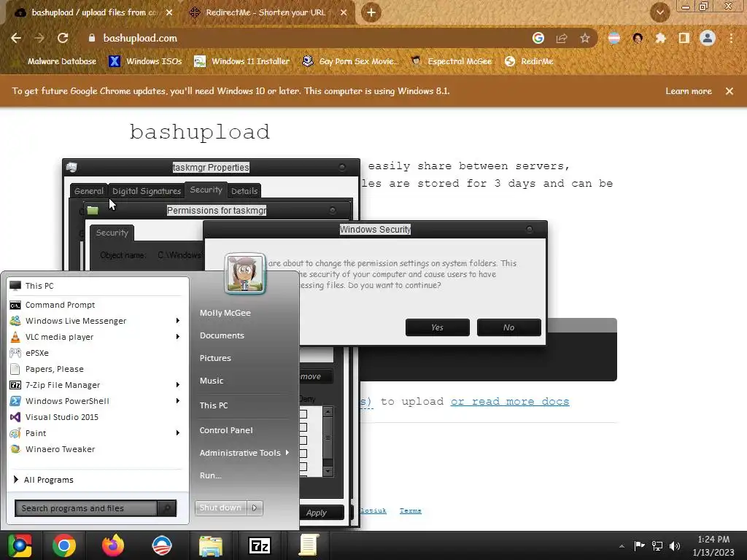Open Chrome's three-dot menu
This screenshot has width=747, height=560.
[731, 38]
